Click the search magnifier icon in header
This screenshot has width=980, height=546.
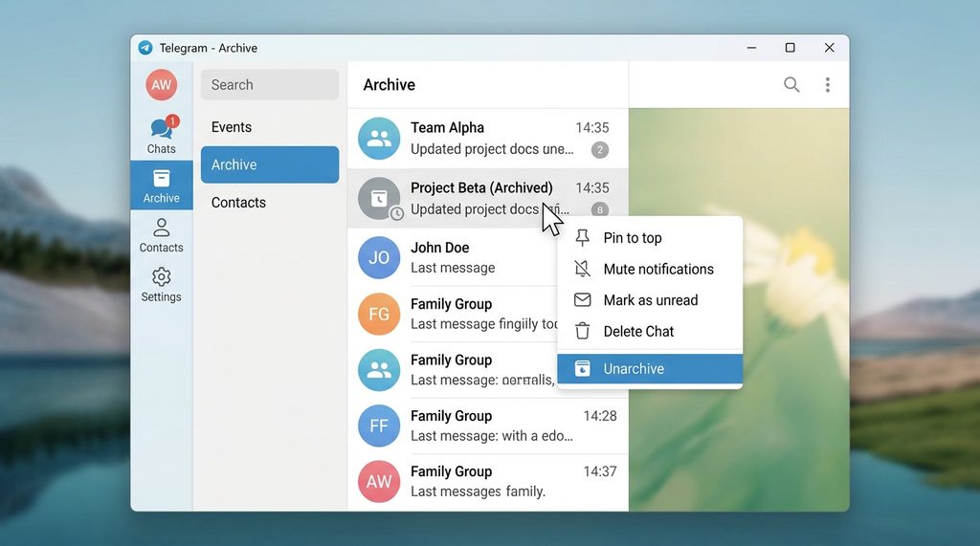coord(791,85)
